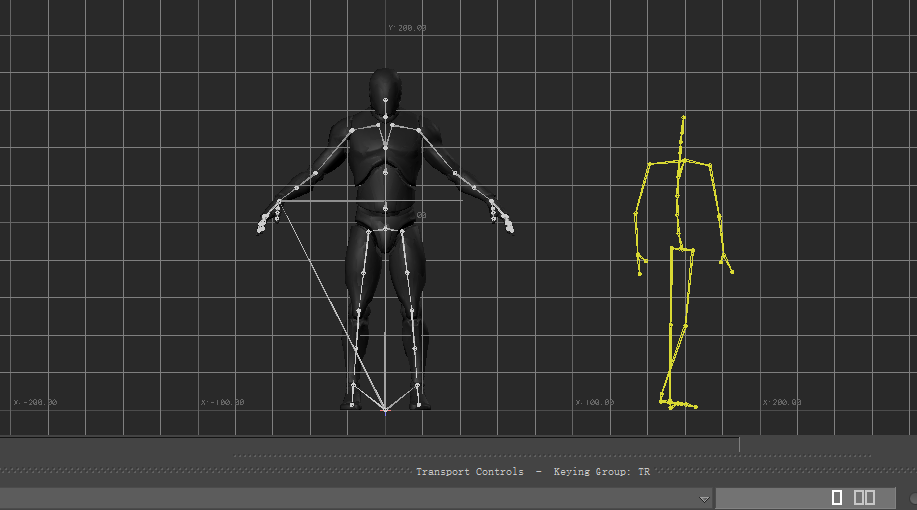
Task: Select the black character's chest joint
Action: [x=385, y=146]
